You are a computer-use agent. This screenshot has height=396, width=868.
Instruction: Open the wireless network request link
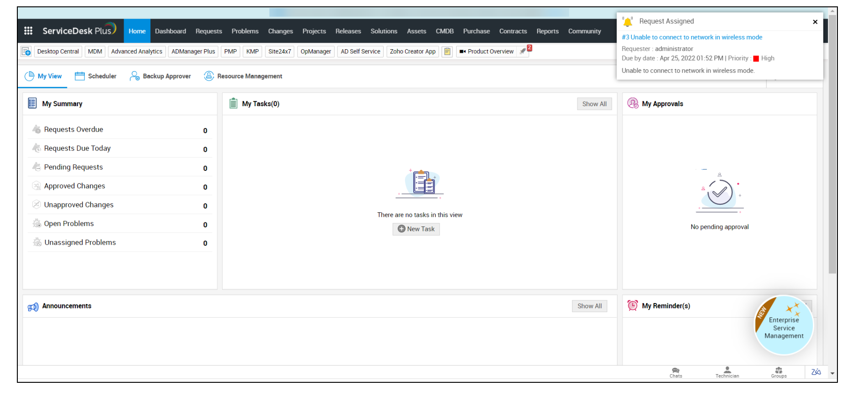[x=691, y=37]
